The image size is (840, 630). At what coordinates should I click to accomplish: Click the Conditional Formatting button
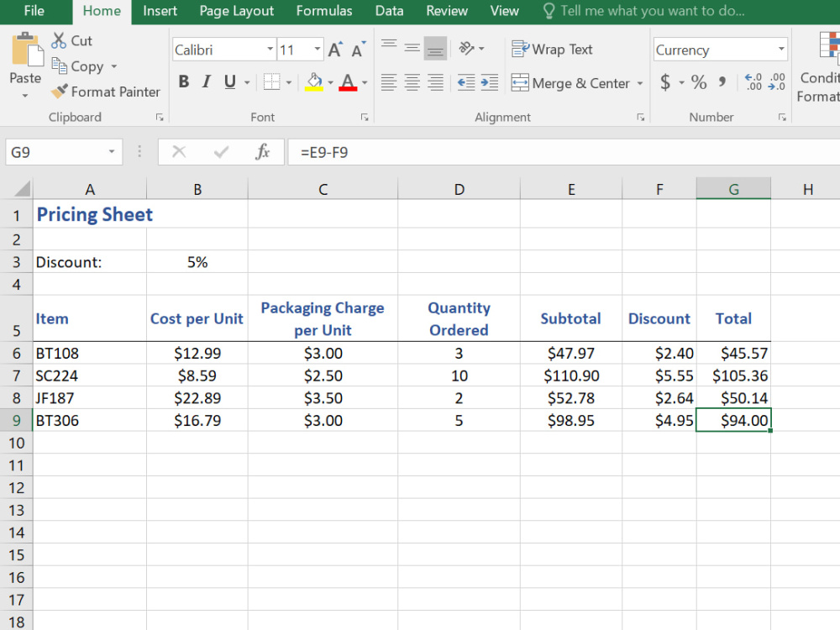[x=818, y=67]
